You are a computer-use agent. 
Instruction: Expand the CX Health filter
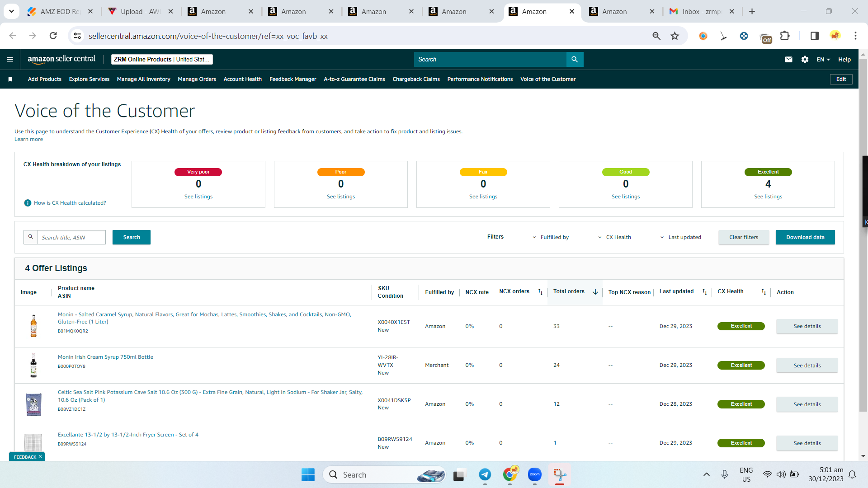click(614, 237)
